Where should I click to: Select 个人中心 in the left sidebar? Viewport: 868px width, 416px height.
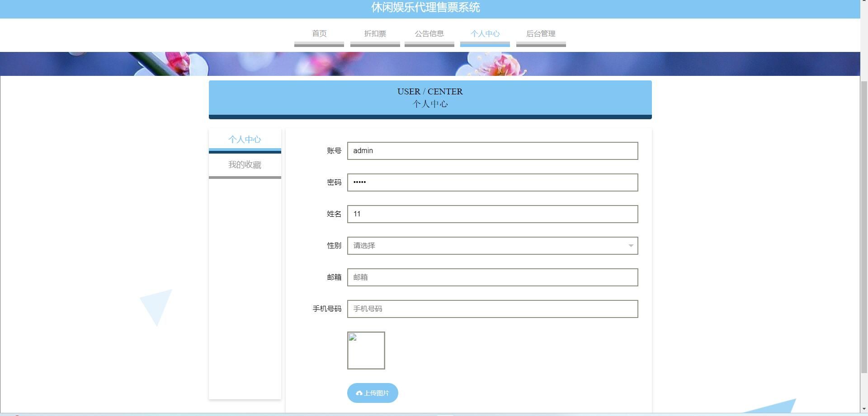point(245,140)
